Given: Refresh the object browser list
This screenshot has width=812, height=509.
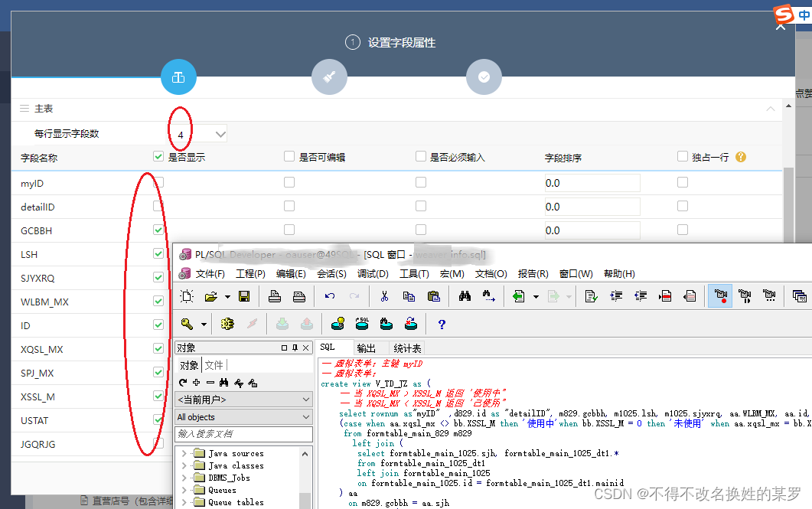Looking at the screenshot, I should (x=183, y=383).
